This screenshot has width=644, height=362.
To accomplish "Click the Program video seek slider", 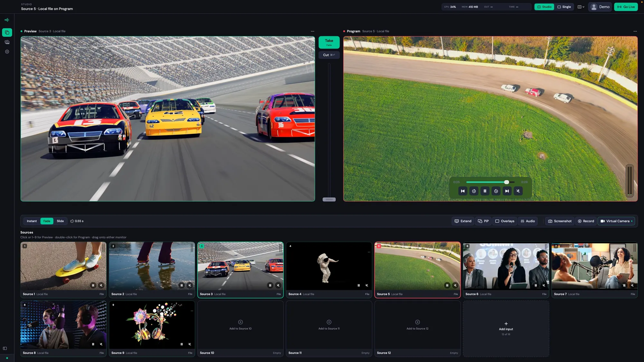I will [490, 182].
